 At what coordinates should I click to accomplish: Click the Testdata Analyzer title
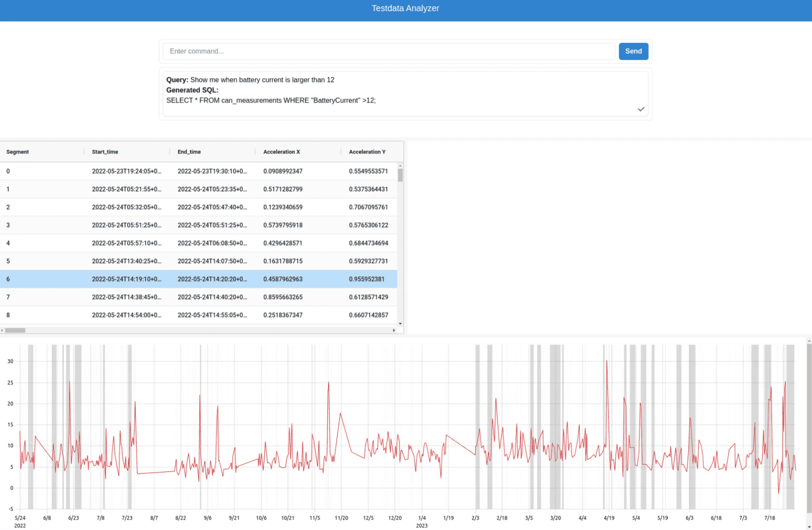(405, 8)
